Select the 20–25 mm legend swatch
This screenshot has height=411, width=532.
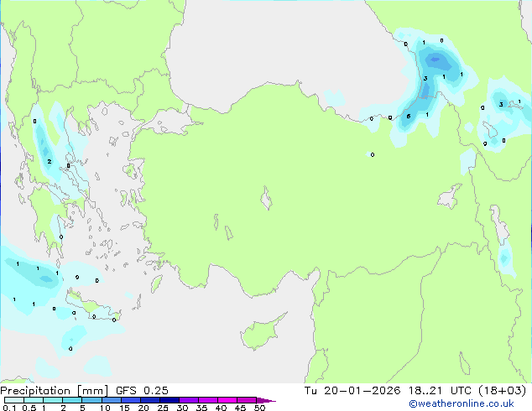(149, 400)
